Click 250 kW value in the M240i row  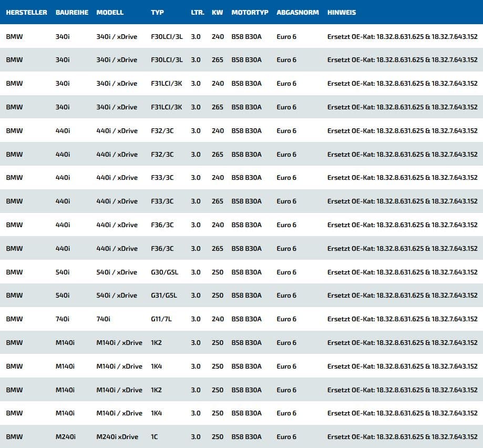click(218, 436)
